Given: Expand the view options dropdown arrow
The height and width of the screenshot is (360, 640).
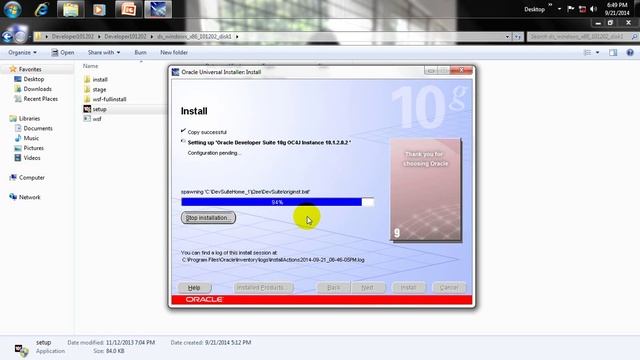Looking at the screenshot, I should coord(598,53).
